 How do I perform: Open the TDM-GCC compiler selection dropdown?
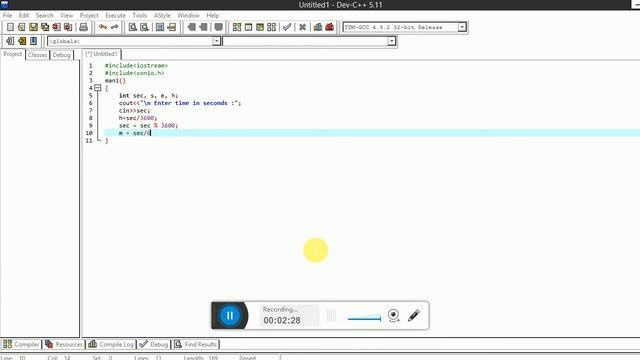click(x=462, y=27)
